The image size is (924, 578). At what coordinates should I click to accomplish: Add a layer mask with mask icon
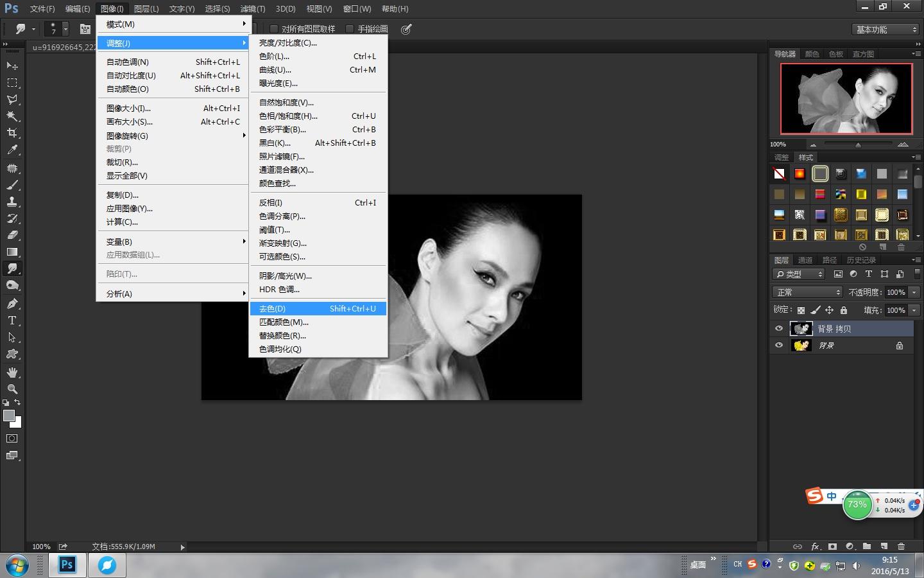coord(832,547)
